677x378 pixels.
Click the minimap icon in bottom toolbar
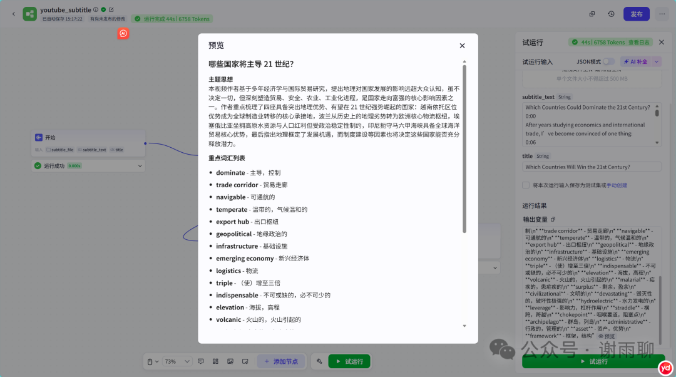(x=230, y=361)
